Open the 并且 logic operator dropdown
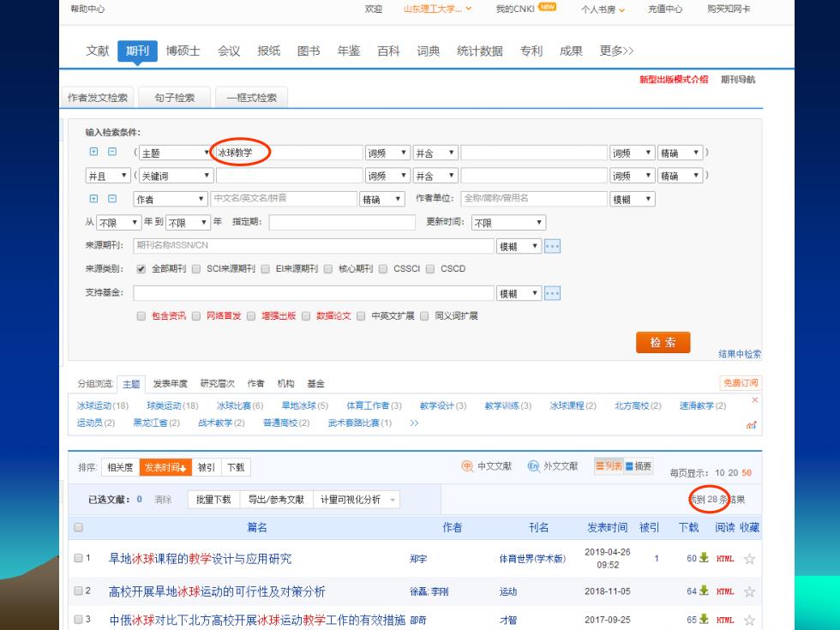 pyautogui.click(x=108, y=176)
